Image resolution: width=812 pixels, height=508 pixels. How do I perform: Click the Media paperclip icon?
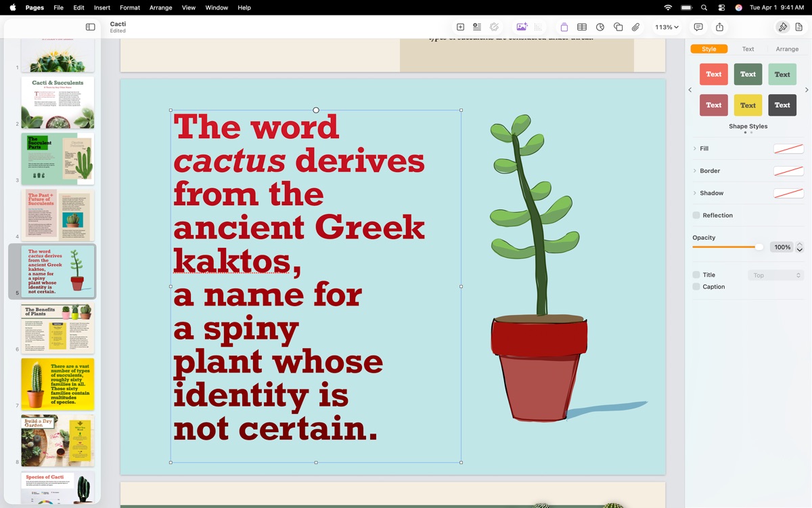[636, 27]
